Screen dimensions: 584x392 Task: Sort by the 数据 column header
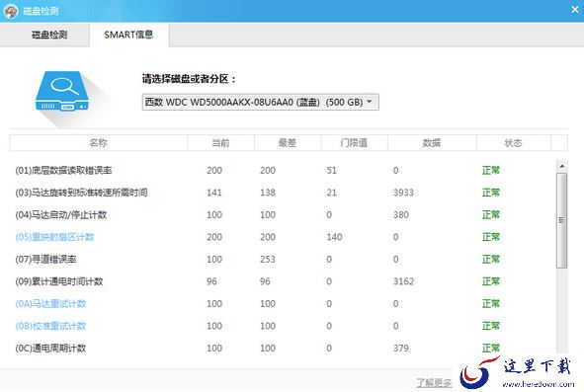point(432,143)
